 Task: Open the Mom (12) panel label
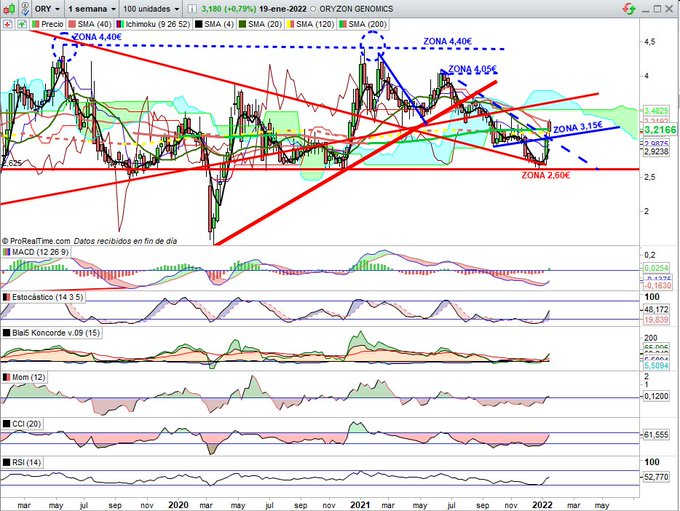click(x=24, y=377)
